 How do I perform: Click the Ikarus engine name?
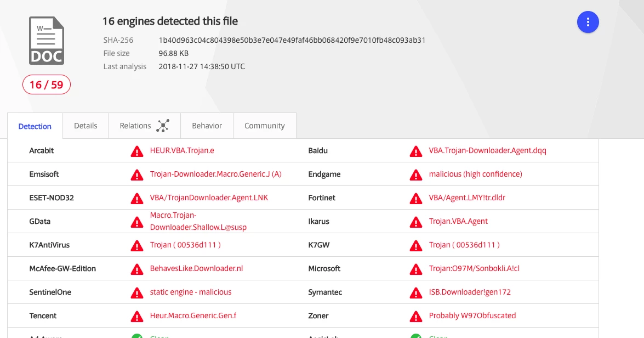pyautogui.click(x=319, y=221)
